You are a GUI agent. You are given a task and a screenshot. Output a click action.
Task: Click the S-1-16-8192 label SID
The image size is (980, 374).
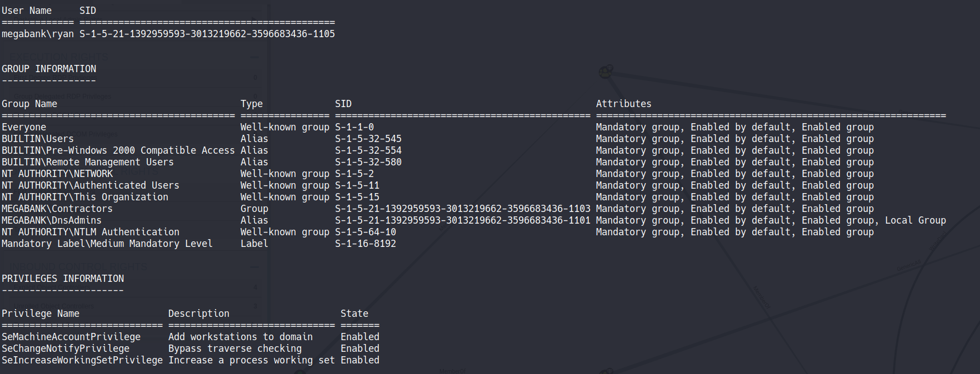[x=366, y=244]
